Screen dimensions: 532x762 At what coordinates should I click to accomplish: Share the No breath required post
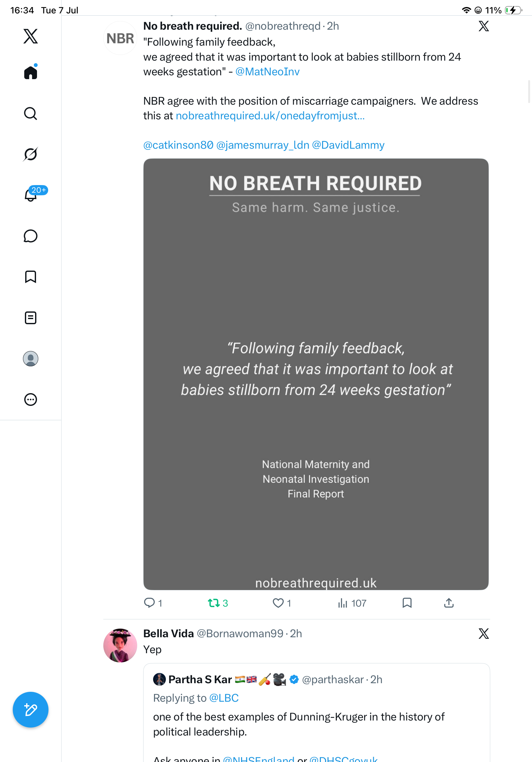point(449,603)
